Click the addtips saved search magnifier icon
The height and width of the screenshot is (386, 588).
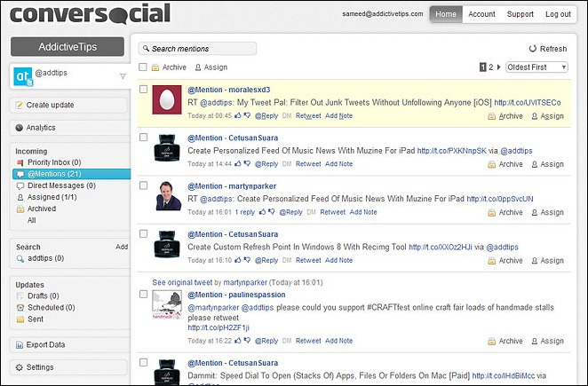pyautogui.click(x=20, y=258)
